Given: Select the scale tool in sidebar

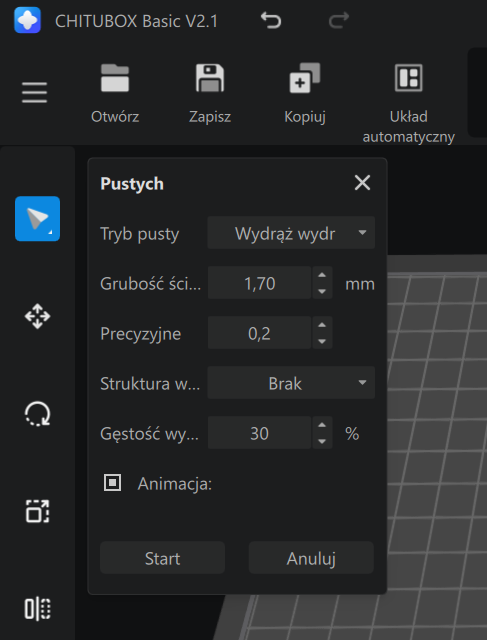Looking at the screenshot, I should pos(38,511).
